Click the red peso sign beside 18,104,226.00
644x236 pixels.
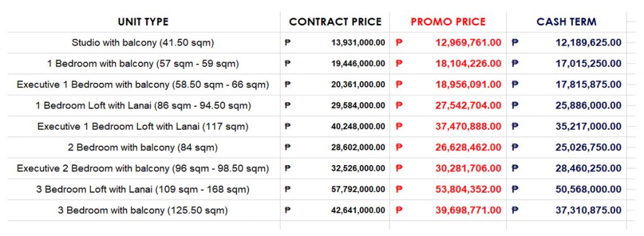click(x=399, y=63)
